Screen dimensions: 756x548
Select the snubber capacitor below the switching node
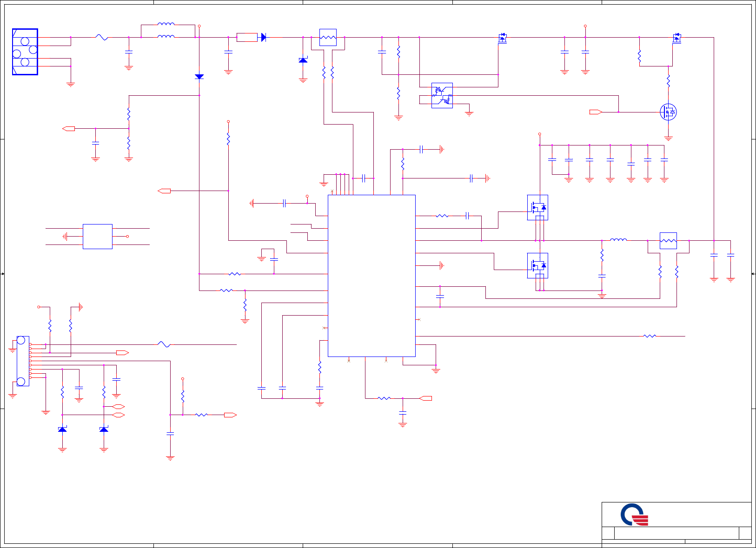602,276
